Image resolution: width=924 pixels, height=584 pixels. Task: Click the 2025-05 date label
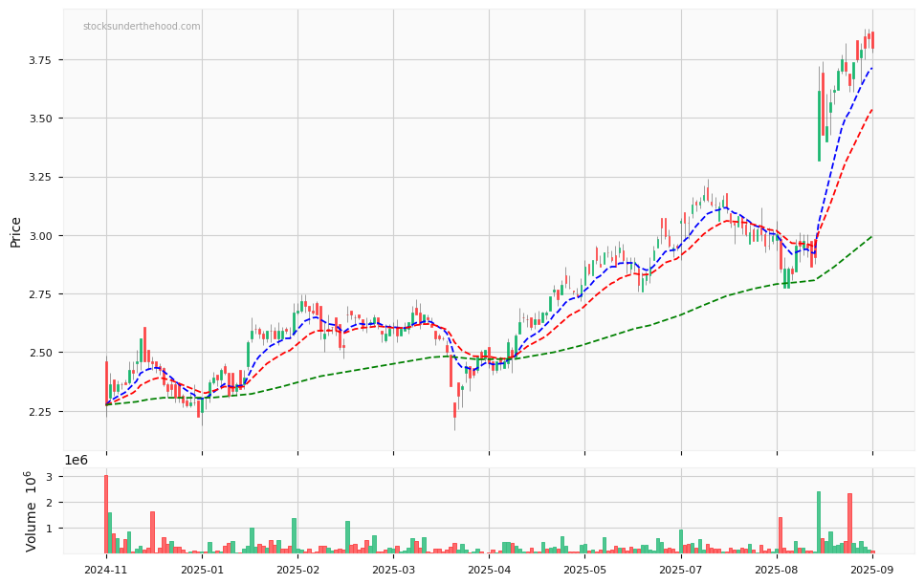pos(585,570)
